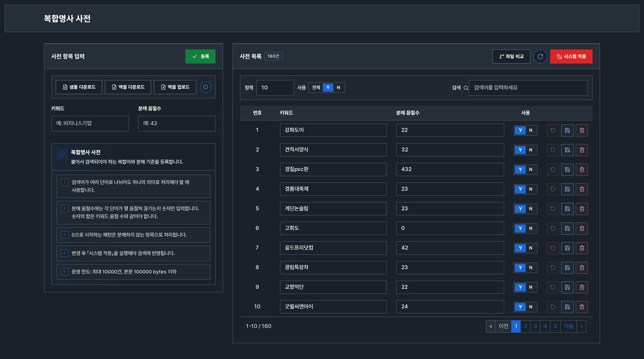644x359 pixels.
Task: Revert changes for row 강화도어
Action: tap(553, 130)
